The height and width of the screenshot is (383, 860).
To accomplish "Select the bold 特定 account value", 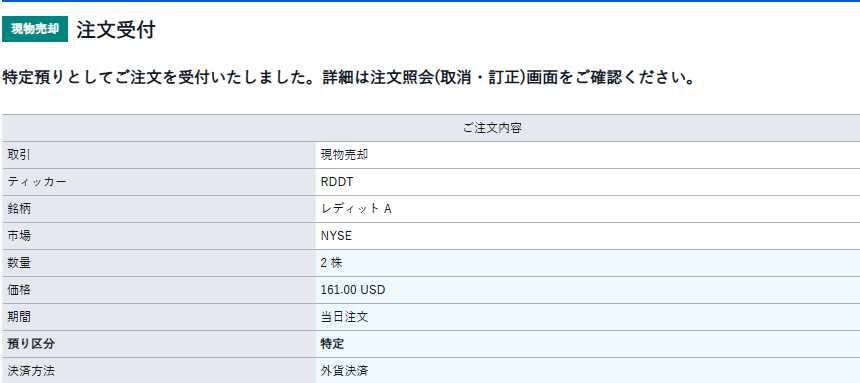I will [332, 344].
